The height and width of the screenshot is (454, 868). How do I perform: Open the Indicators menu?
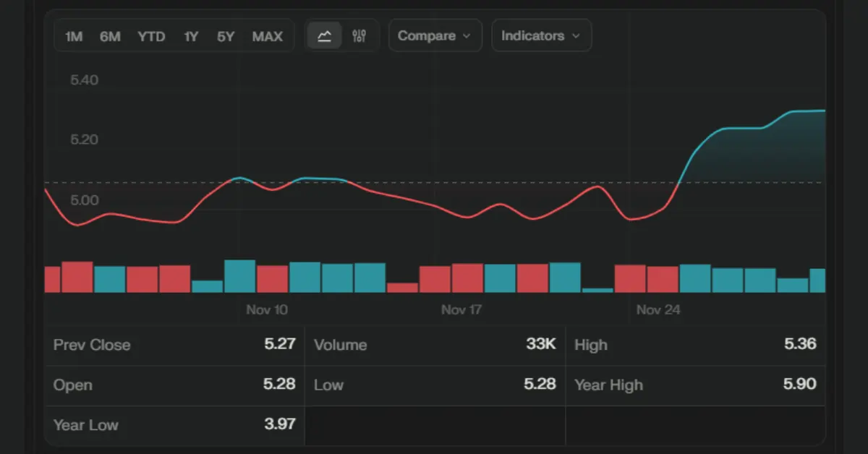coord(541,35)
